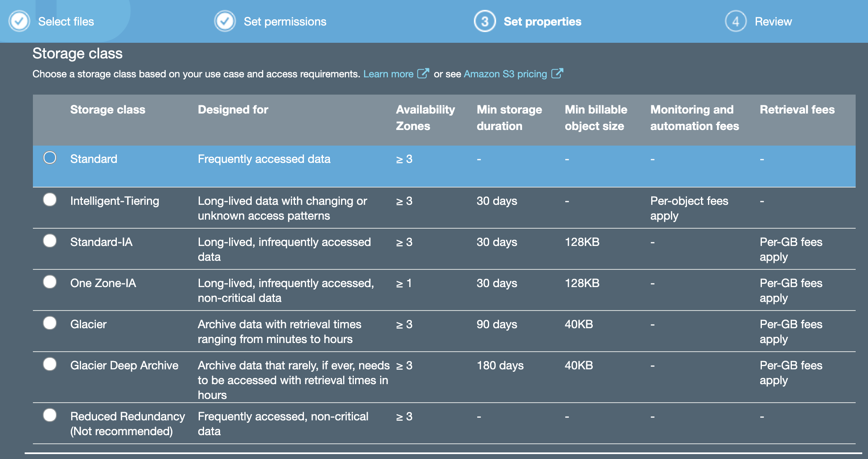Choose Glacier Deep Archive radio button

point(50,364)
